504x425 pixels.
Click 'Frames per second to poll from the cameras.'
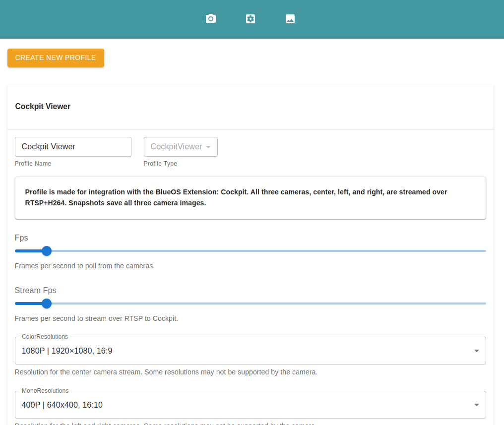coord(85,266)
